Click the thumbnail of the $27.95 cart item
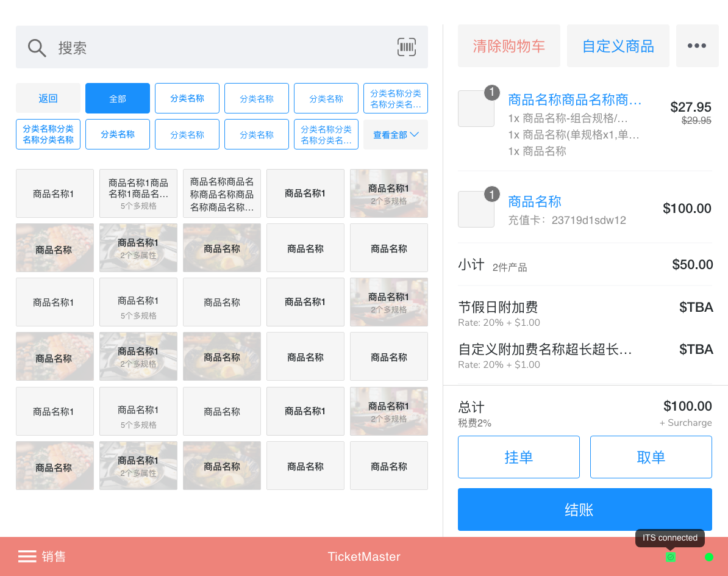The width and height of the screenshot is (728, 576). pos(476,108)
